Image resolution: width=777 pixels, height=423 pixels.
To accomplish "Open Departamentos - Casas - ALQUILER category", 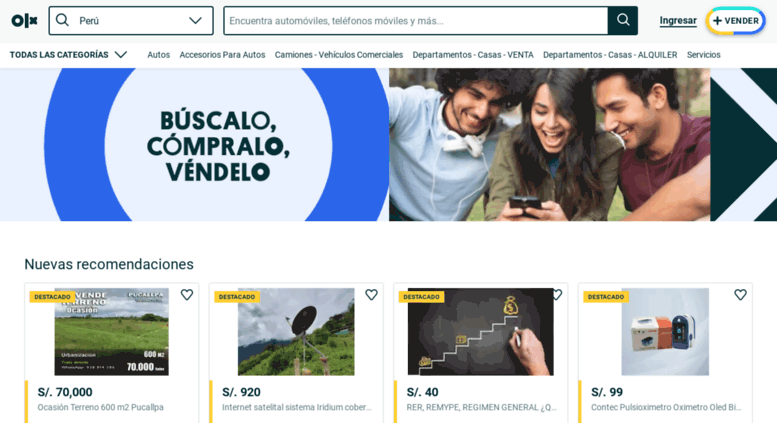I will [610, 54].
